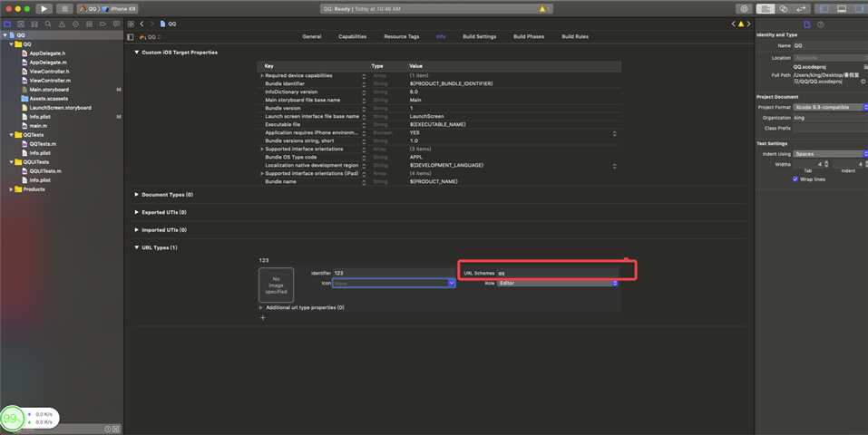Open the related items grid icon

tap(132, 24)
